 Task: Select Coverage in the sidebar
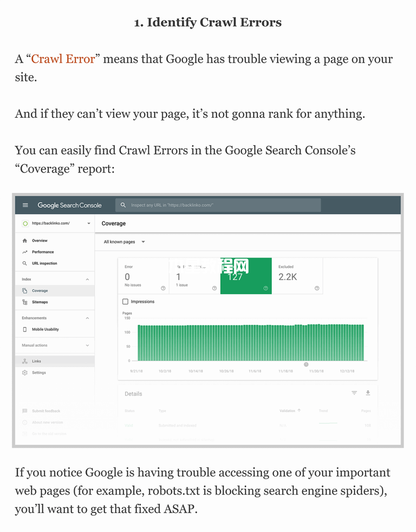pyautogui.click(x=55, y=291)
